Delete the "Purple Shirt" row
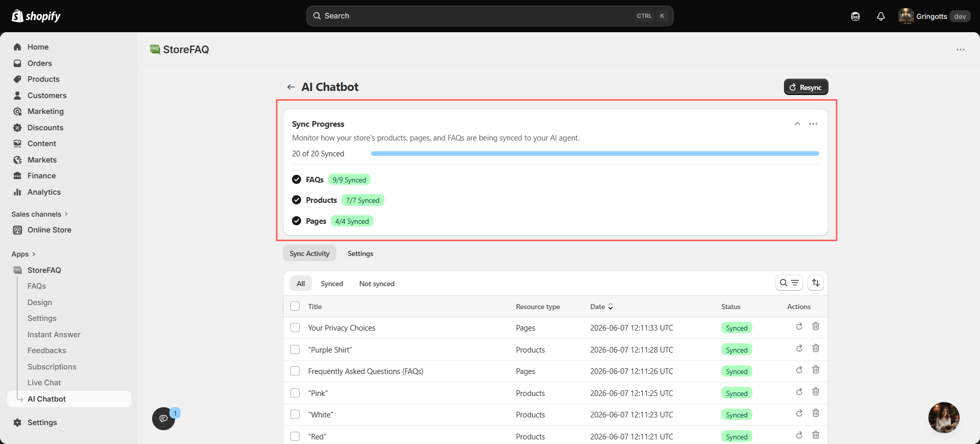The image size is (980, 444). coord(816,348)
